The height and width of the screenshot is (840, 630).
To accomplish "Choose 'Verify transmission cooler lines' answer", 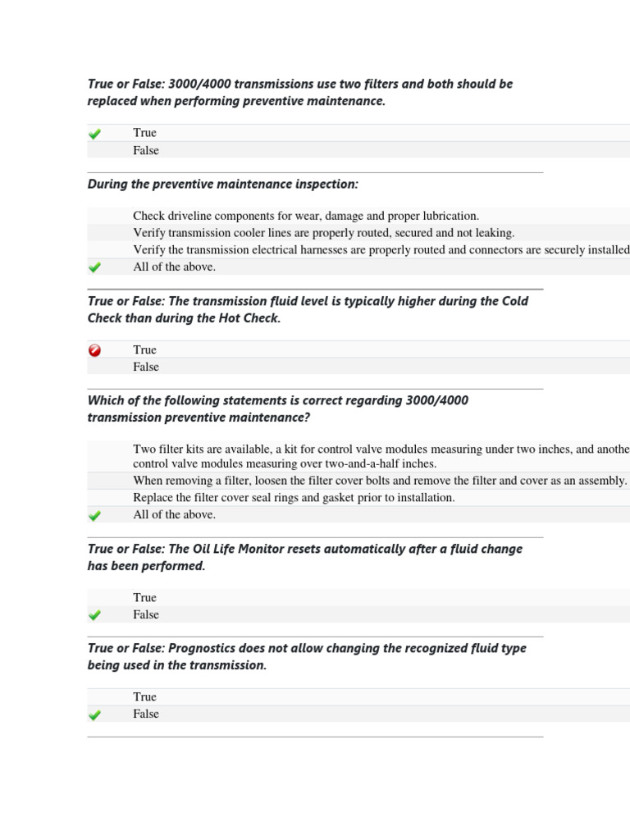I will click(x=323, y=233).
